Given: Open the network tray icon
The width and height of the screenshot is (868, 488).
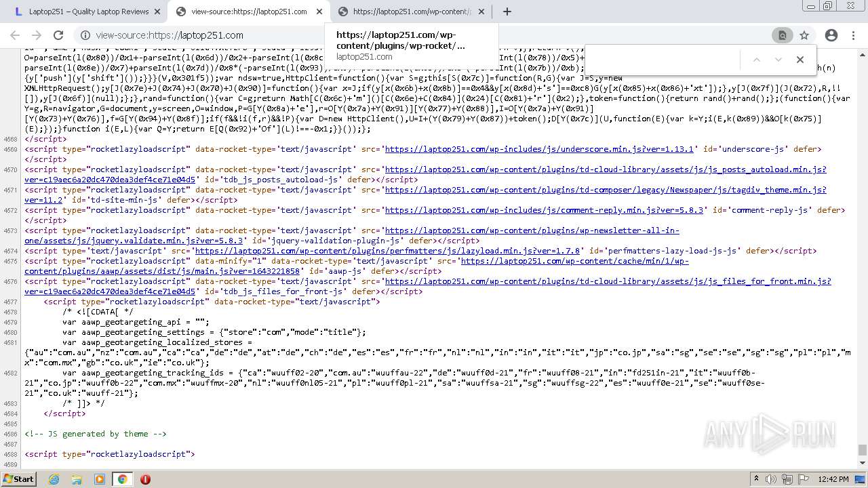Looking at the screenshot, I should pyautogui.click(x=787, y=479).
